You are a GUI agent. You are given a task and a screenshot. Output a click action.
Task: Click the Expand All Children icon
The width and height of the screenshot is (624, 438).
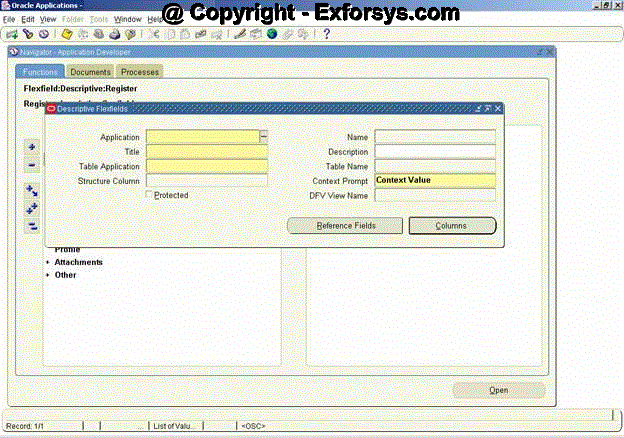32,207
